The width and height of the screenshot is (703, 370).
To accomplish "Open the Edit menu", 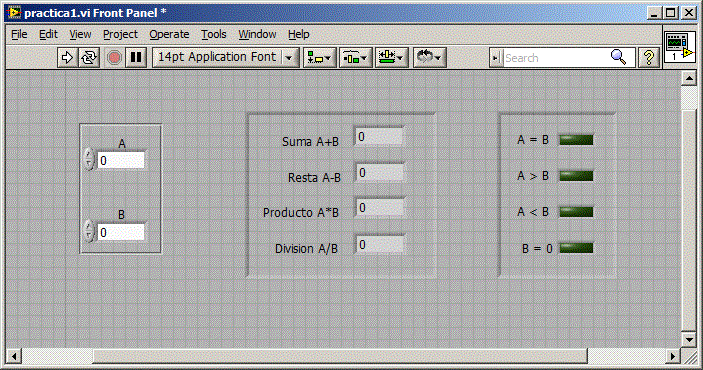I will pyautogui.click(x=48, y=35).
